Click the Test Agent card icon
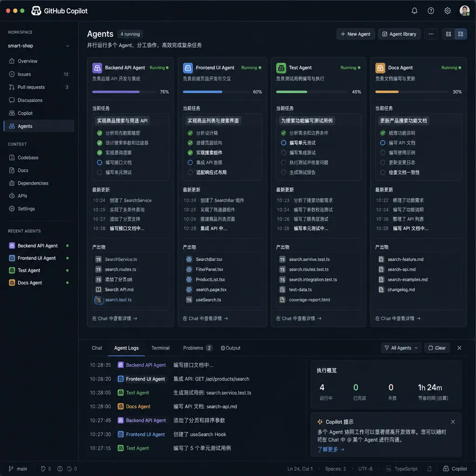The height and width of the screenshot is (476, 476). (x=281, y=68)
